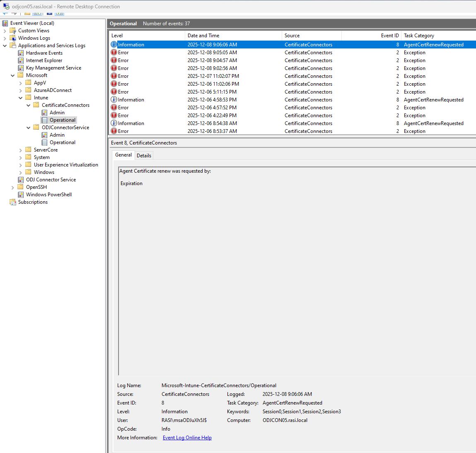
Task: Collapse the Microsoft folder node
Action: tap(13, 75)
